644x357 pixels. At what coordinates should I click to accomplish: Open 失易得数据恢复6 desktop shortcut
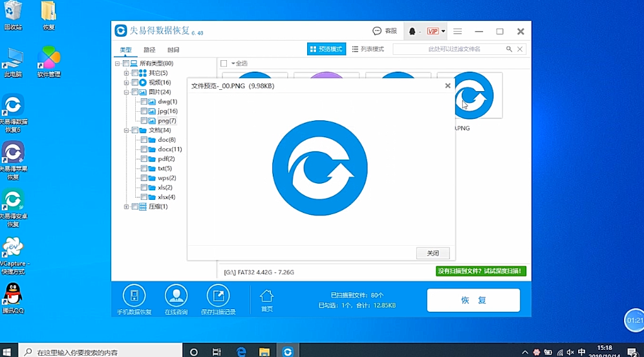13,113
